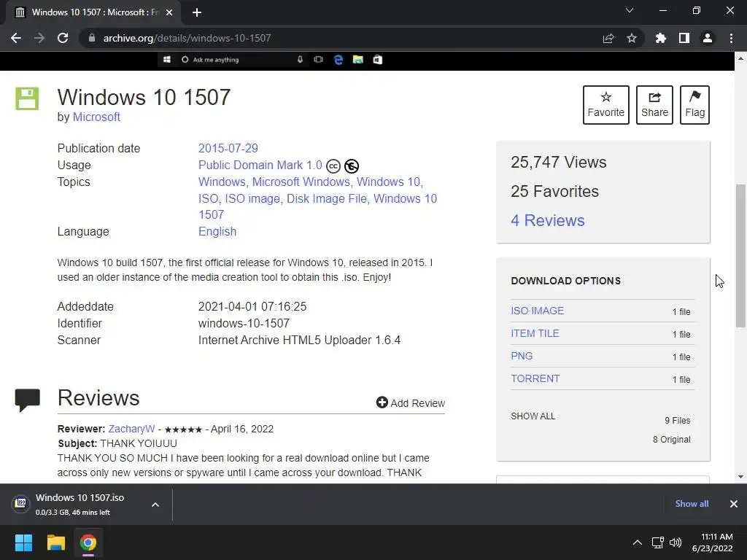Screen dimensions: 747x560
Task: Click the 25,747 Views text
Action: 559,163
